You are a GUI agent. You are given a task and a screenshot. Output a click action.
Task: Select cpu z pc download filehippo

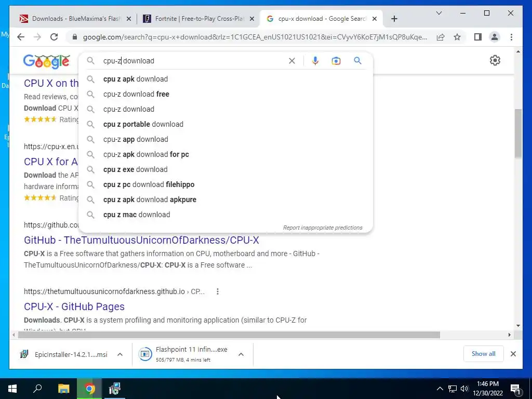click(225, 184)
